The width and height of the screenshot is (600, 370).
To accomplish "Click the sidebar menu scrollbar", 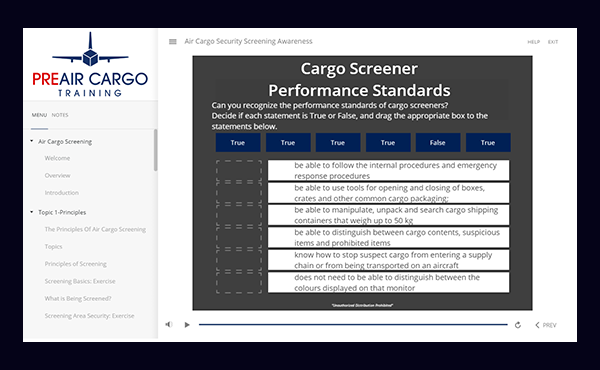I will click(x=155, y=150).
